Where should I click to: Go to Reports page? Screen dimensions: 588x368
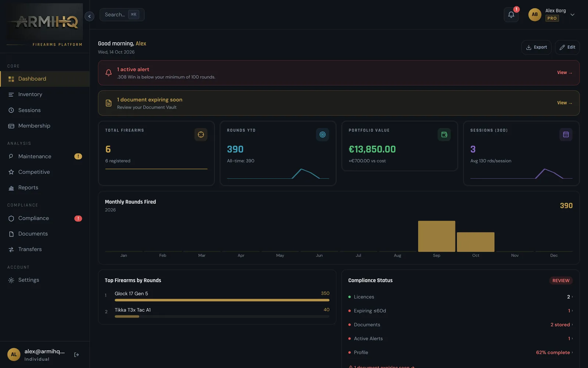point(45,188)
